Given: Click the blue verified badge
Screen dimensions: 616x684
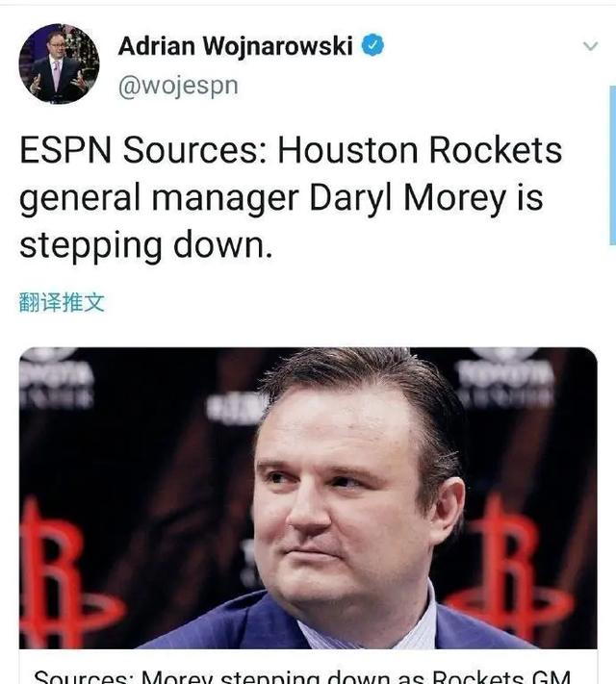Looking at the screenshot, I should pos(372,45).
